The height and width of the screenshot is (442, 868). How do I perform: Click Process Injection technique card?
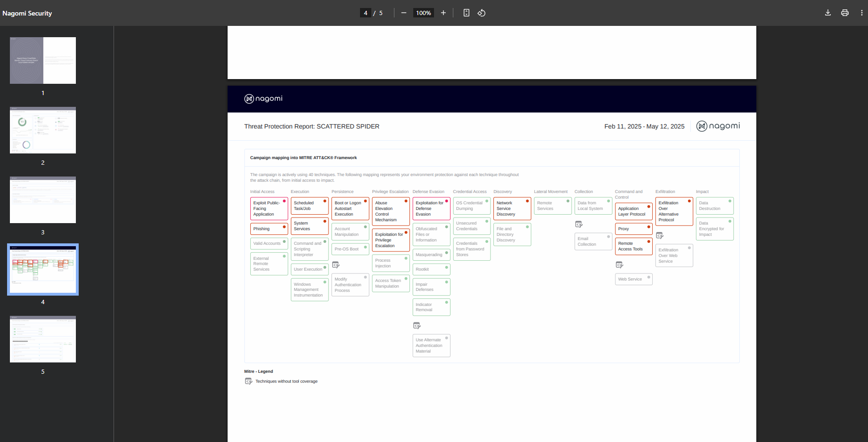391,263
